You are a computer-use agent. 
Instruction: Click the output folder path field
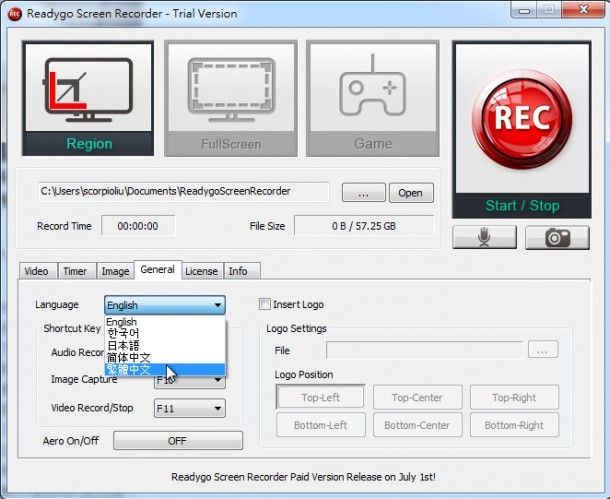[x=185, y=192]
